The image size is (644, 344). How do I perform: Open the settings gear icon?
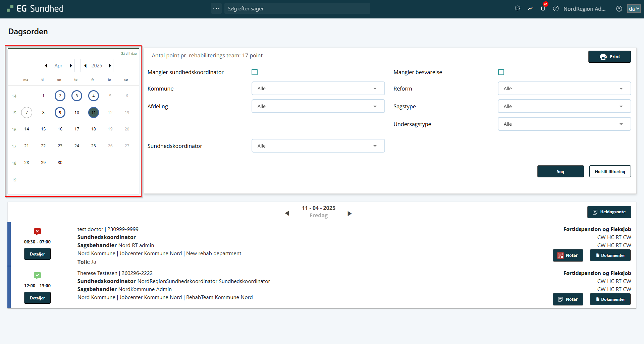point(518,9)
